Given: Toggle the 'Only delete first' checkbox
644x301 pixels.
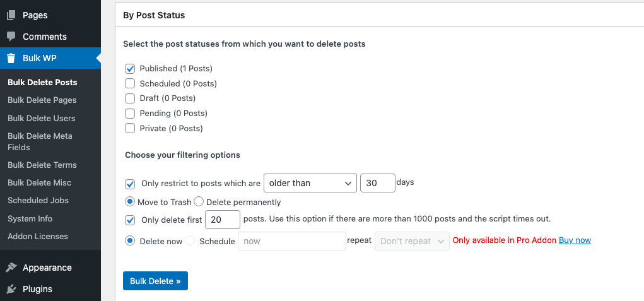Looking at the screenshot, I should [x=130, y=220].
